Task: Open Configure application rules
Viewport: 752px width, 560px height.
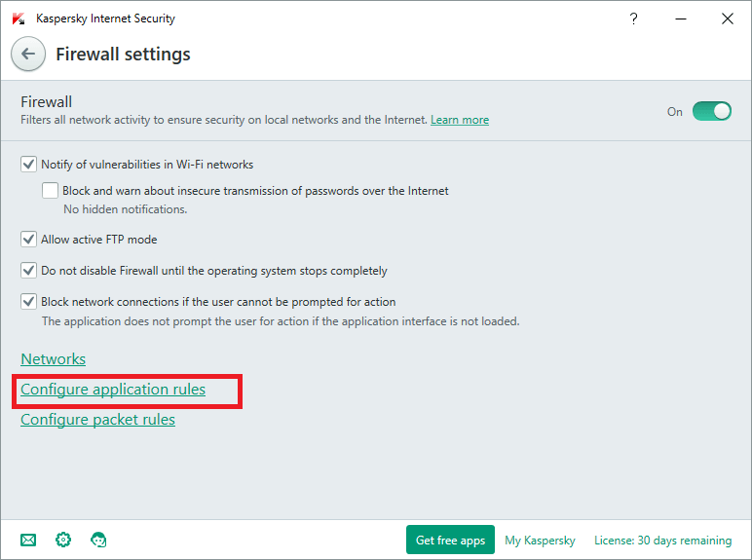Action: pos(113,390)
